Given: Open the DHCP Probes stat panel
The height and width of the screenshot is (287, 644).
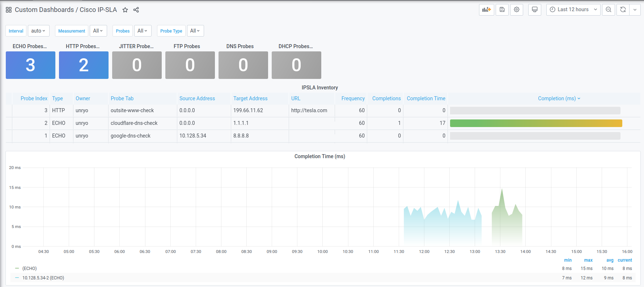Looking at the screenshot, I should 296,65.
